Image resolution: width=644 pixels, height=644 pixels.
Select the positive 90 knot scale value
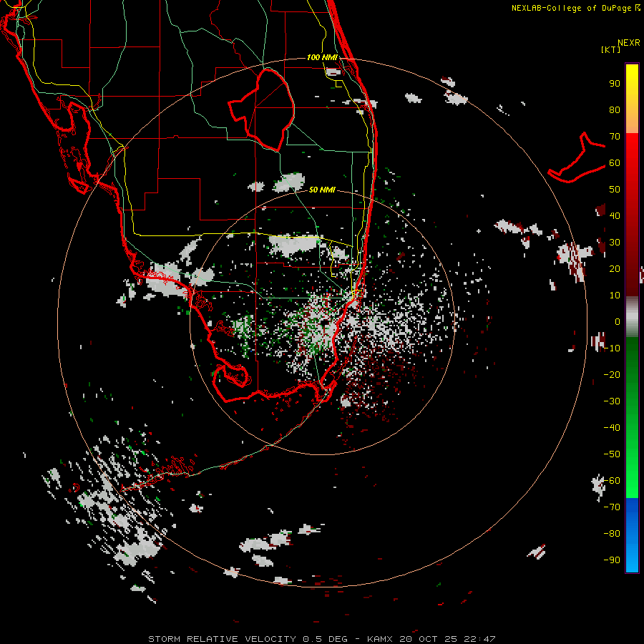(615, 84)
